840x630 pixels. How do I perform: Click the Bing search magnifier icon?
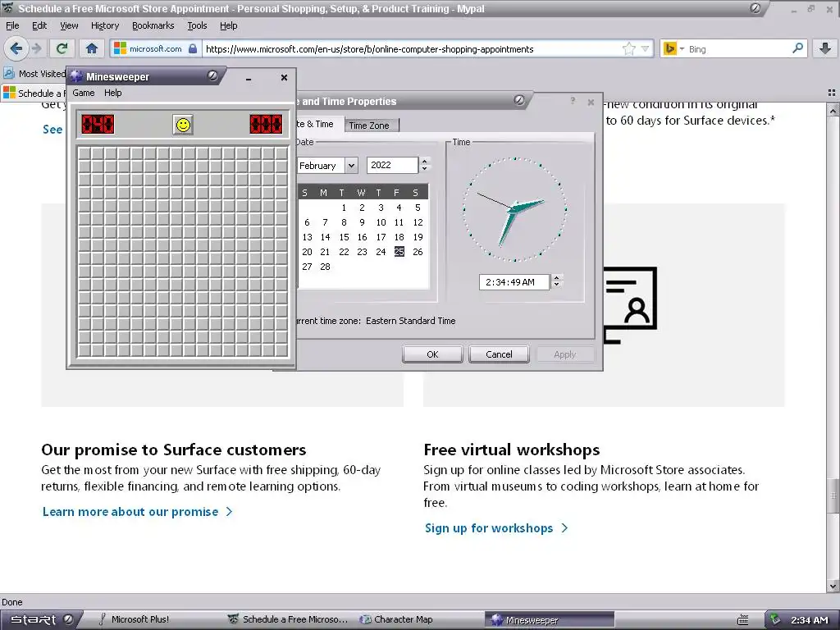tap(797, 48)
